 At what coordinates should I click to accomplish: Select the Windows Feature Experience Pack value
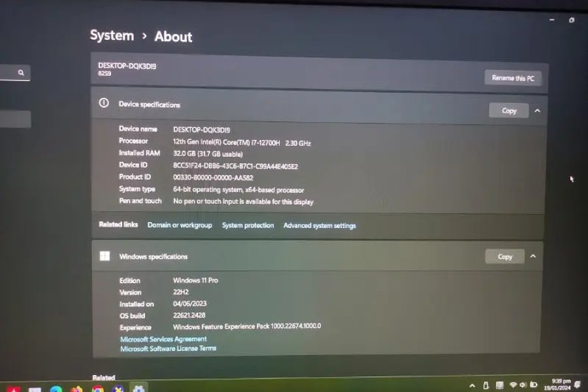(247, 327)
